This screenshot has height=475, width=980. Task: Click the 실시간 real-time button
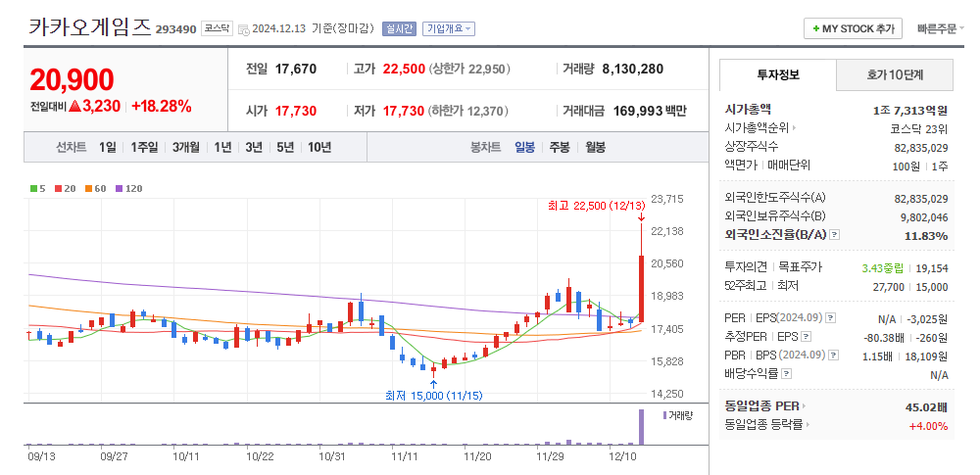[399, 28]
